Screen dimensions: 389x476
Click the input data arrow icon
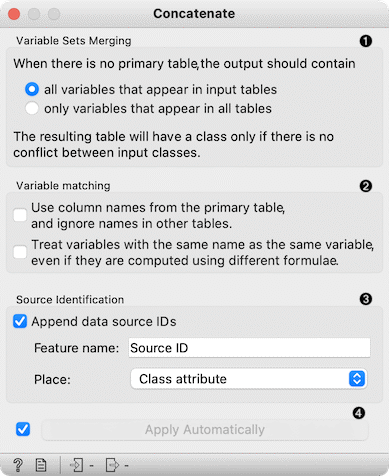coord(77,465)
